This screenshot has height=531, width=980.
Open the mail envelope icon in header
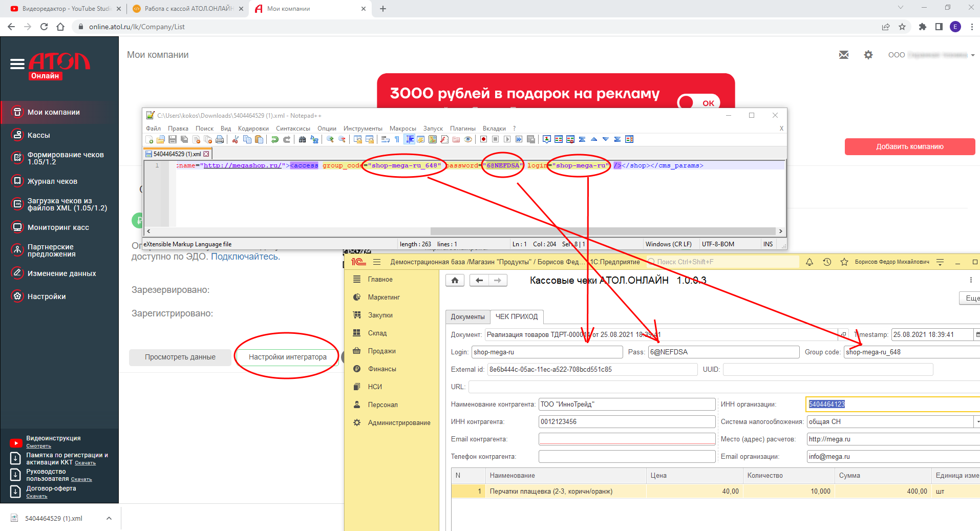coord(844,55)
